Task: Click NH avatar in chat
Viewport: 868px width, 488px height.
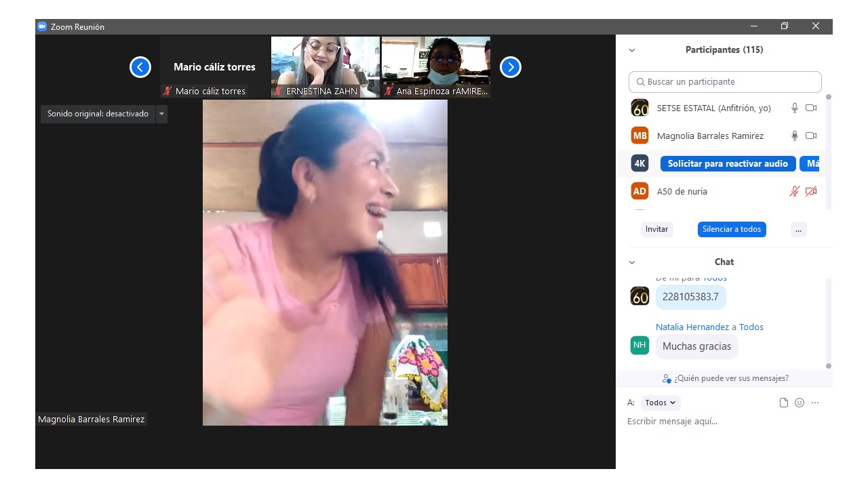Action: point(639,345)
